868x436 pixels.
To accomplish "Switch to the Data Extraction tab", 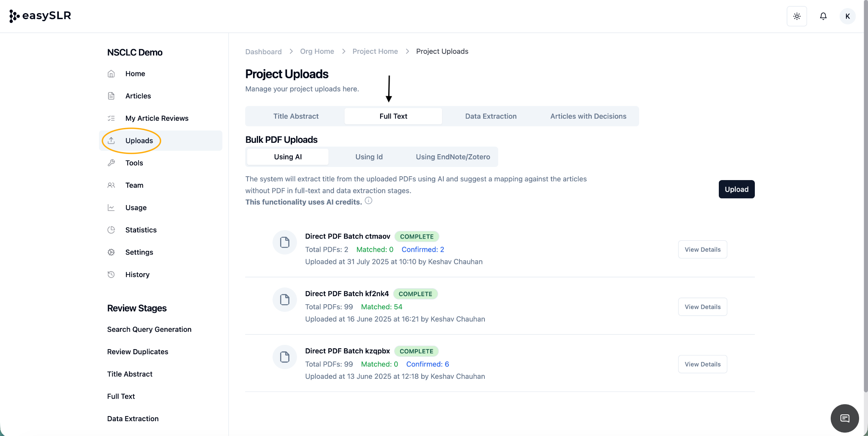I will point(490,117).
